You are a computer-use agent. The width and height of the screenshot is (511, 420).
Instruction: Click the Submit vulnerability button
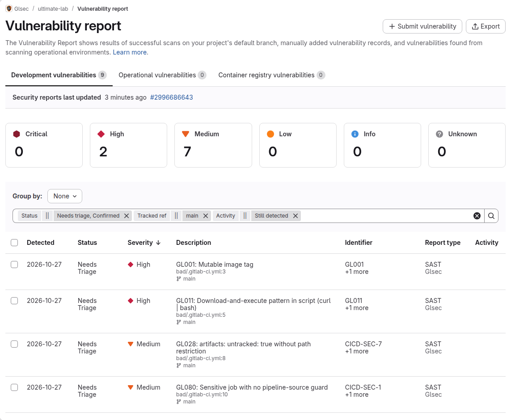pyautogui.click(x=422, y=26)
